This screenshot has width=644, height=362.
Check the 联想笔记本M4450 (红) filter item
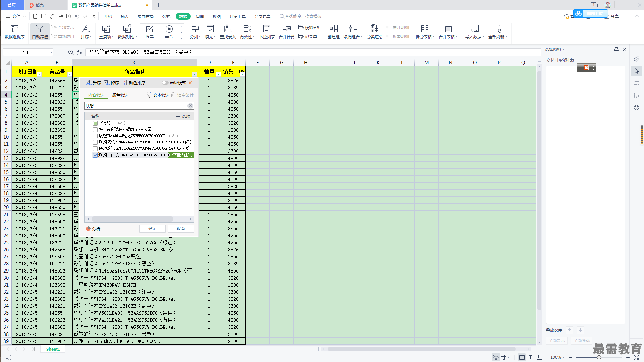click(95, 142)
